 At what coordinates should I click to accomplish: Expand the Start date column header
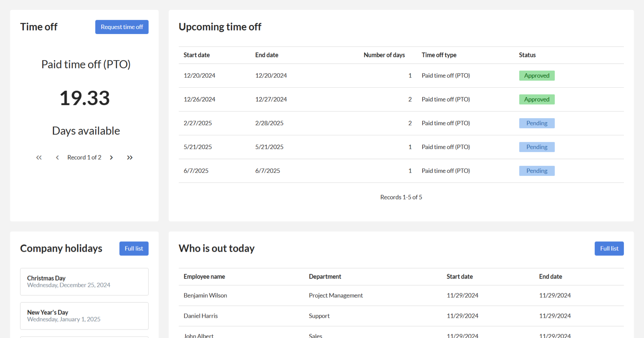[x=197, y=55]
